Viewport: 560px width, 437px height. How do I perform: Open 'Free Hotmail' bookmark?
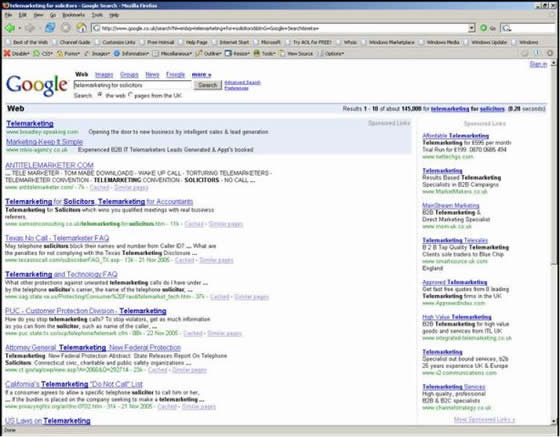157,42
